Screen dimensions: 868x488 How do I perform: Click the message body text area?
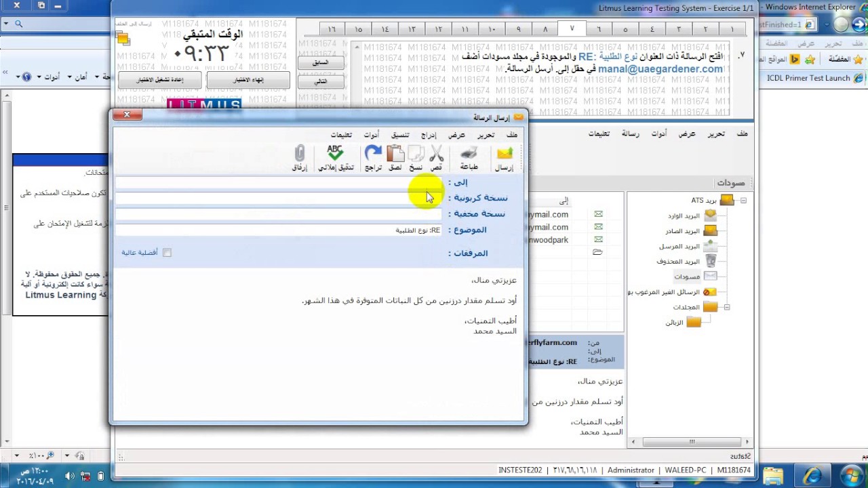point(319,344)
